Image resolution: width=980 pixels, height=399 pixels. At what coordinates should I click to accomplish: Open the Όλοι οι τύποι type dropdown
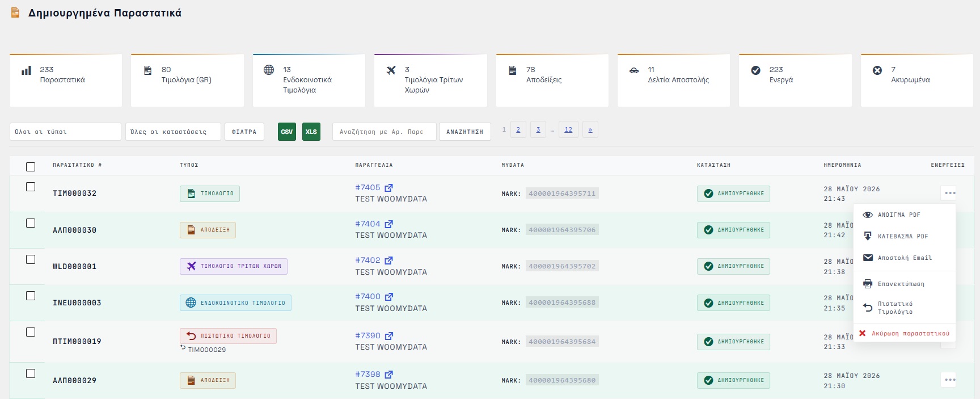(x=65, y=132)
